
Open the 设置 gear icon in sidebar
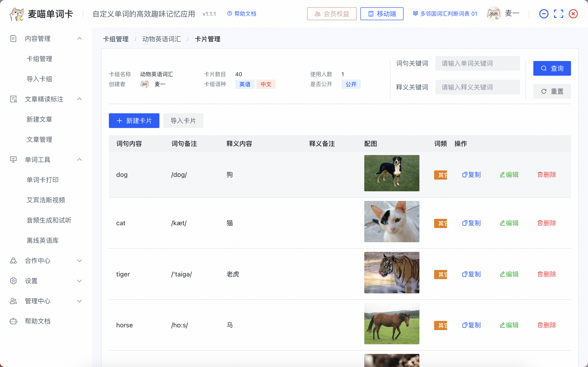[x=13, y=281]
